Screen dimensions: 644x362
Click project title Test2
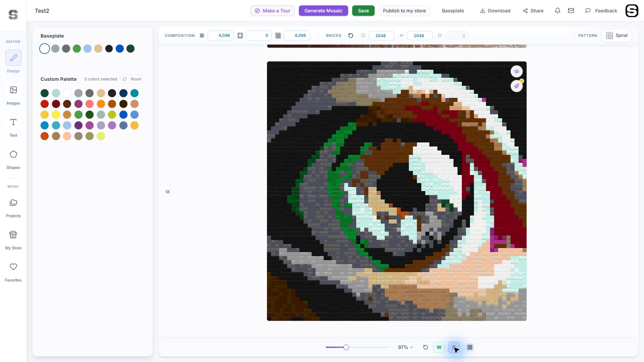click(42, 11)
